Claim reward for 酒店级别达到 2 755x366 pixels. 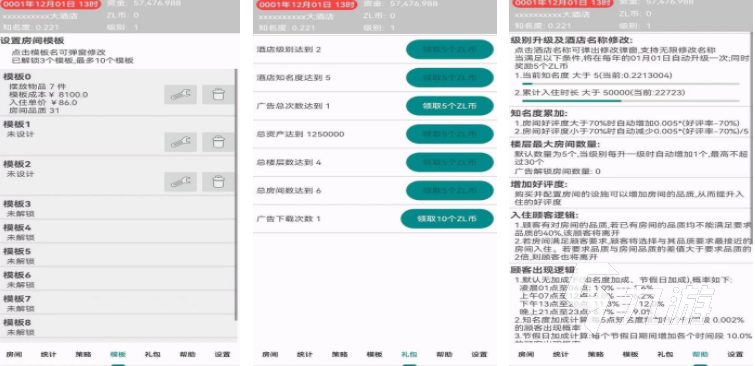[x=450, y=49]
